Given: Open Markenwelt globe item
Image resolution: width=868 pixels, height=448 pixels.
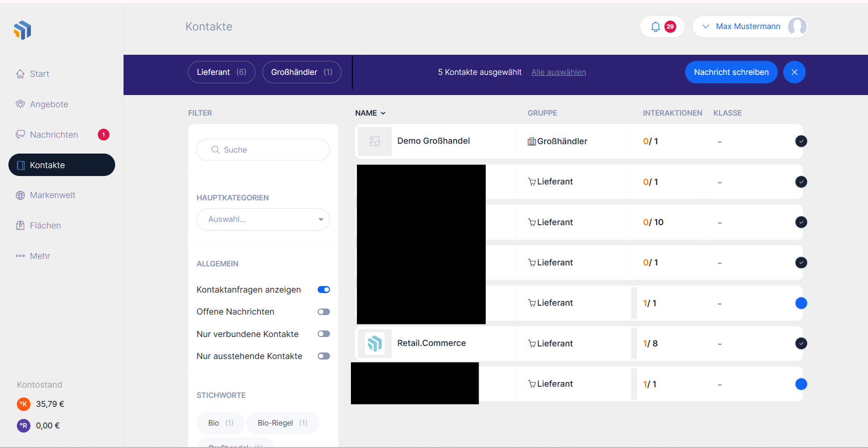Looking at the screenshot, I should pos(21,195).
